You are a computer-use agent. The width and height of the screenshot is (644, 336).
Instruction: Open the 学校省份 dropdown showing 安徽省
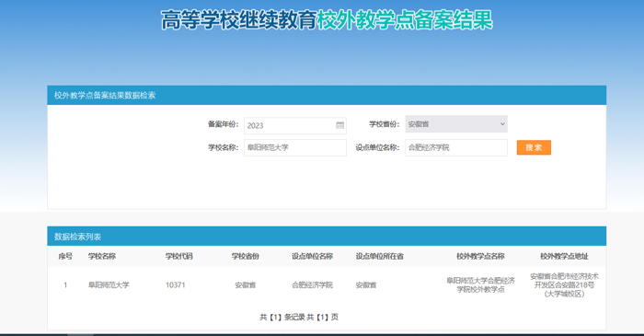[456, 124]
